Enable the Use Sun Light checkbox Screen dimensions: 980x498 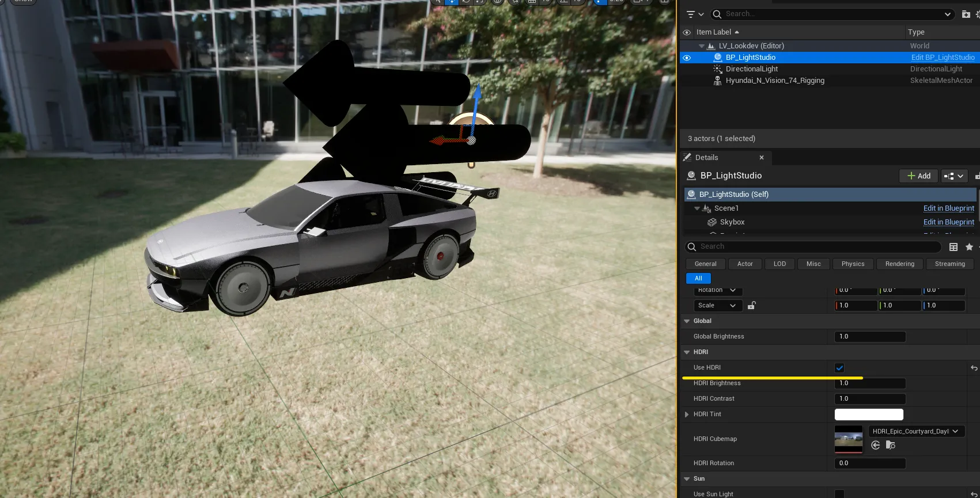[839, 494]
